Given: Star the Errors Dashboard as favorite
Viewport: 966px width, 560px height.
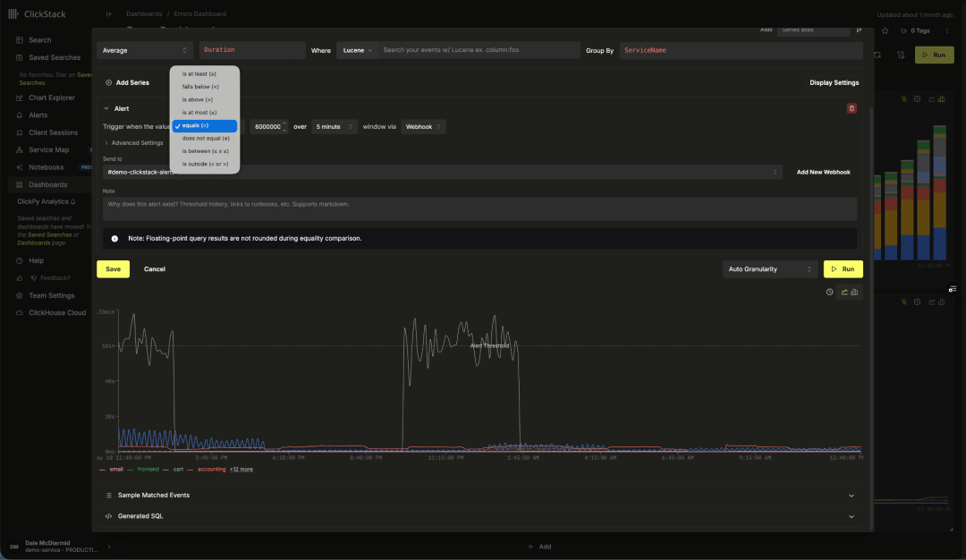Looking at the screenshot, I should [x=885, y=30].
